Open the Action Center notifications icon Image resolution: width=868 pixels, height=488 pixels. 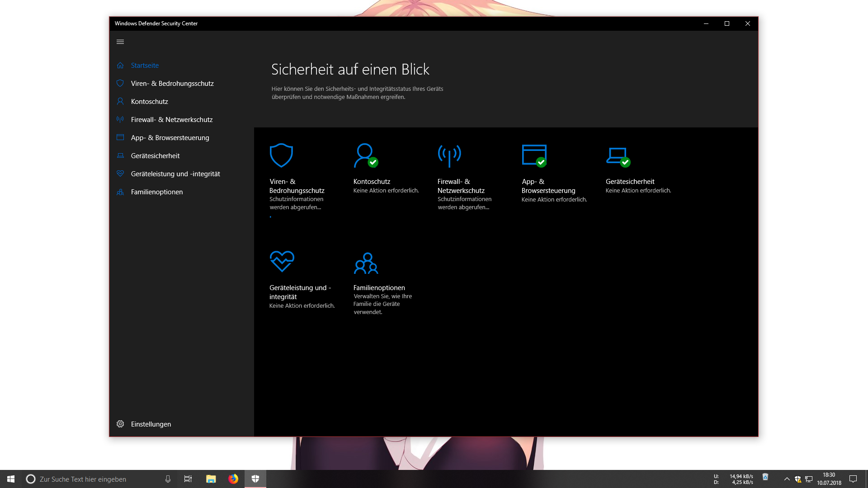click(x=853, y=479)
